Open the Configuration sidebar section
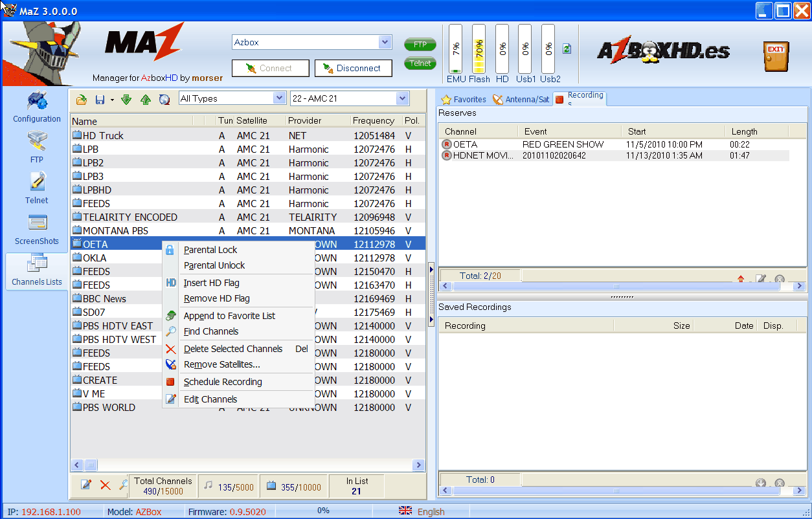Screen dimensions: 812x519 click(37, 107)
